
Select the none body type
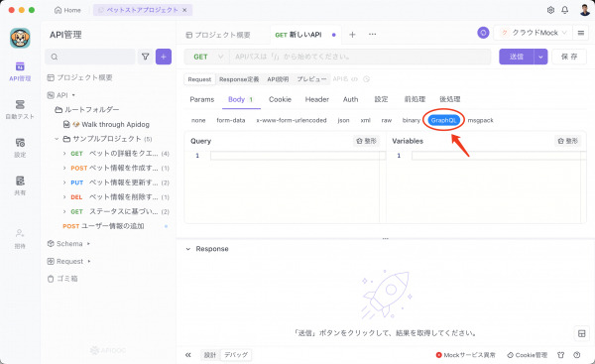point(198,120)
